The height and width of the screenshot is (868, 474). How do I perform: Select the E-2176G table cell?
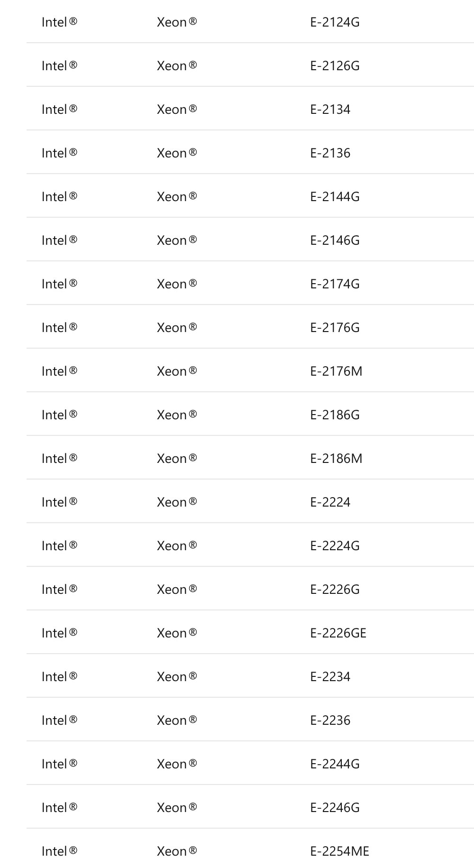tap(335, 328)
